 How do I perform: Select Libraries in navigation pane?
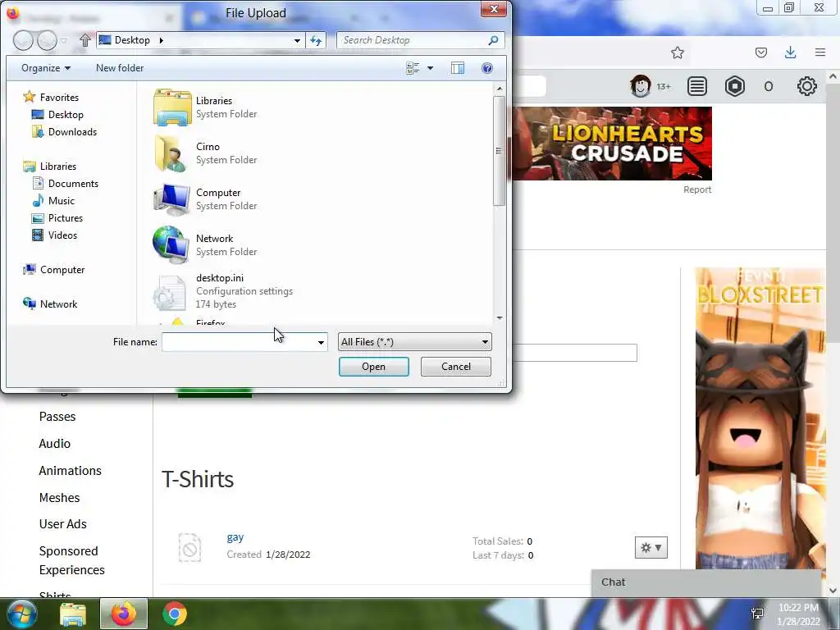click(50, 167)
